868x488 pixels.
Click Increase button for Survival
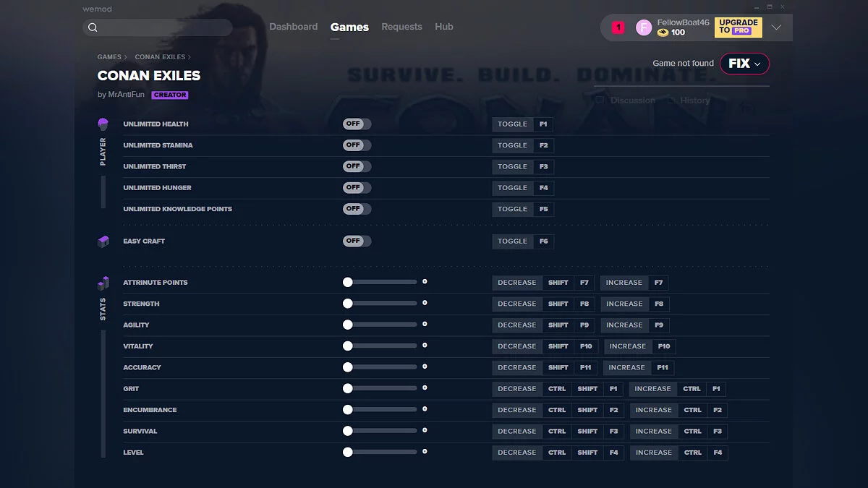pyautogui.click(x=654, y=432)
